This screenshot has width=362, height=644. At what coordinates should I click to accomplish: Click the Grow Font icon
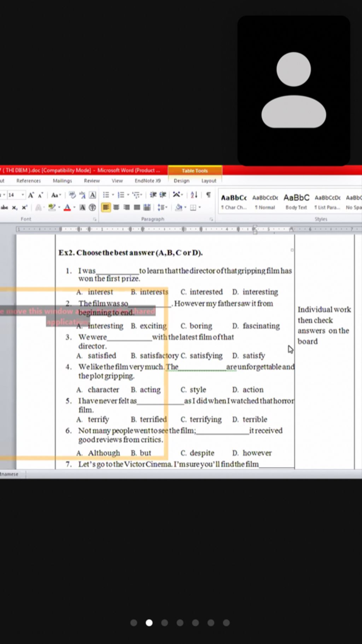click(31, 195)
